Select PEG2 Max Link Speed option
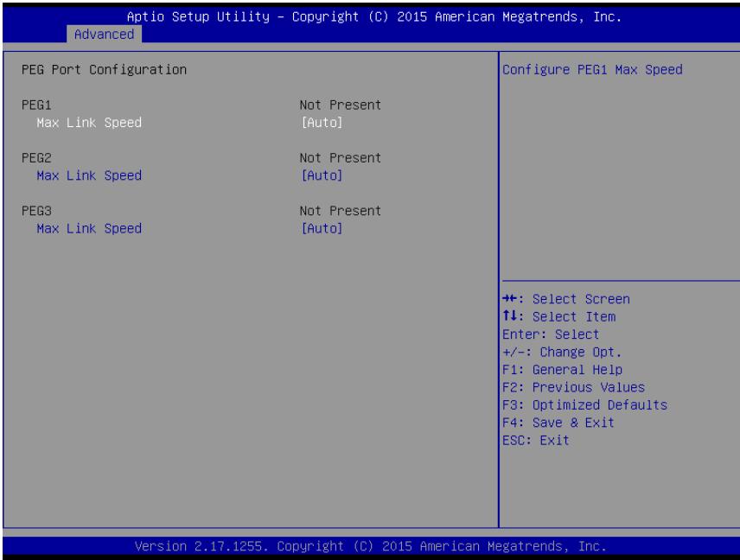 [89, 175]
